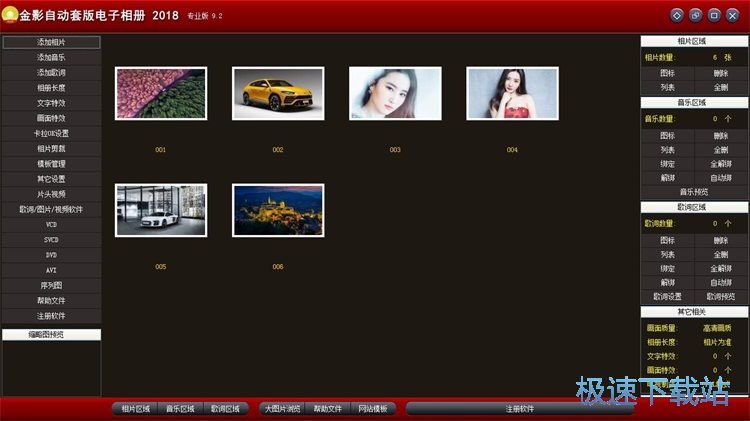This screenshot has height=421, width=750.
Task: Select DVD output in the sidebar
Action: coord(51,255)
